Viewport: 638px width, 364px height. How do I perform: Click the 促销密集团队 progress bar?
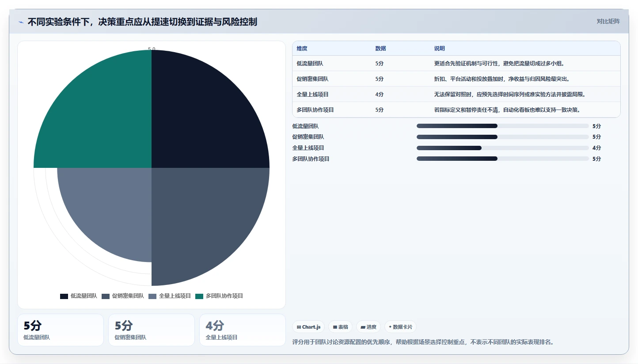pos(502,137)
